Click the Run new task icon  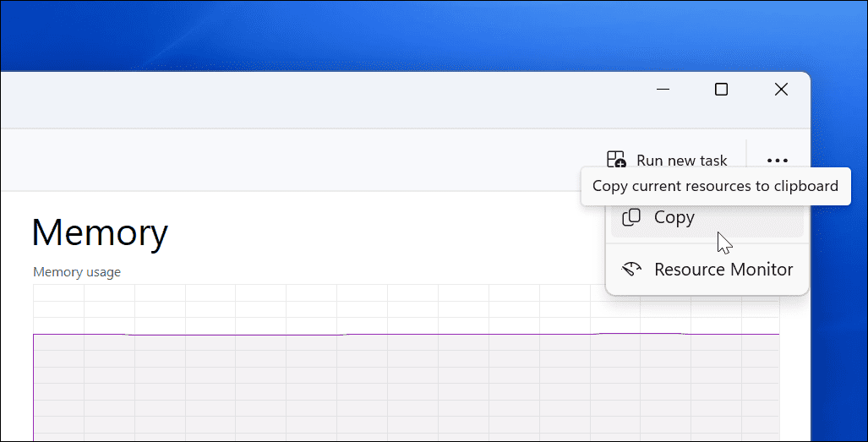pyautogui.click(x=616, y=160)
